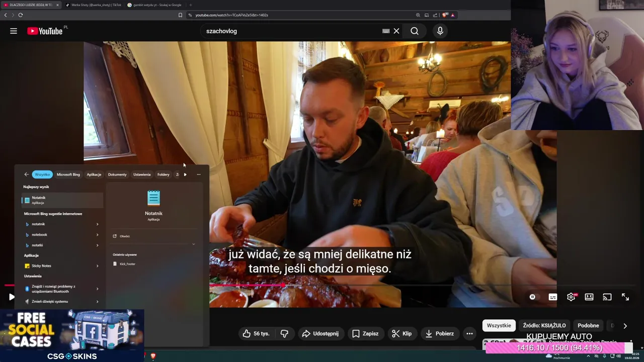
Task: Open the on-screen keyboard in search box
Action: point(386,31)
